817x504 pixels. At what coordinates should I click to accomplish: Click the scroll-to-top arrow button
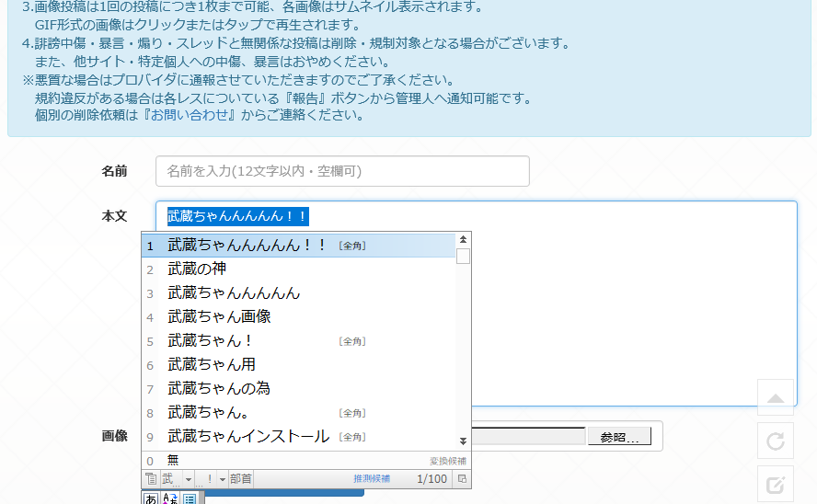(775, 398)
